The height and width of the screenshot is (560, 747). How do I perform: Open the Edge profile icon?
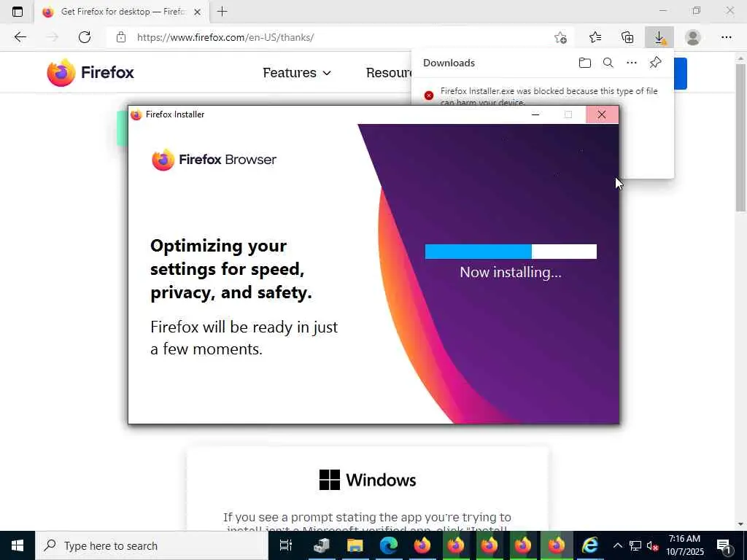tap(693, 37)
